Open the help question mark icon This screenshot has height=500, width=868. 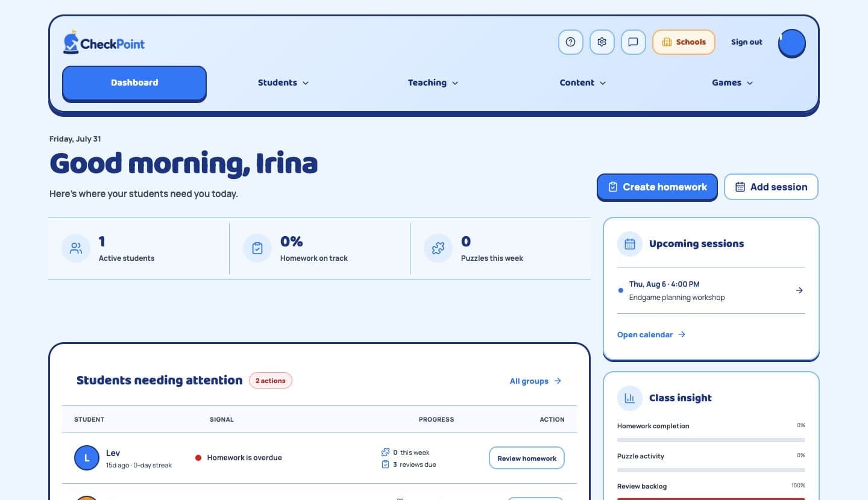click(571, 42)
